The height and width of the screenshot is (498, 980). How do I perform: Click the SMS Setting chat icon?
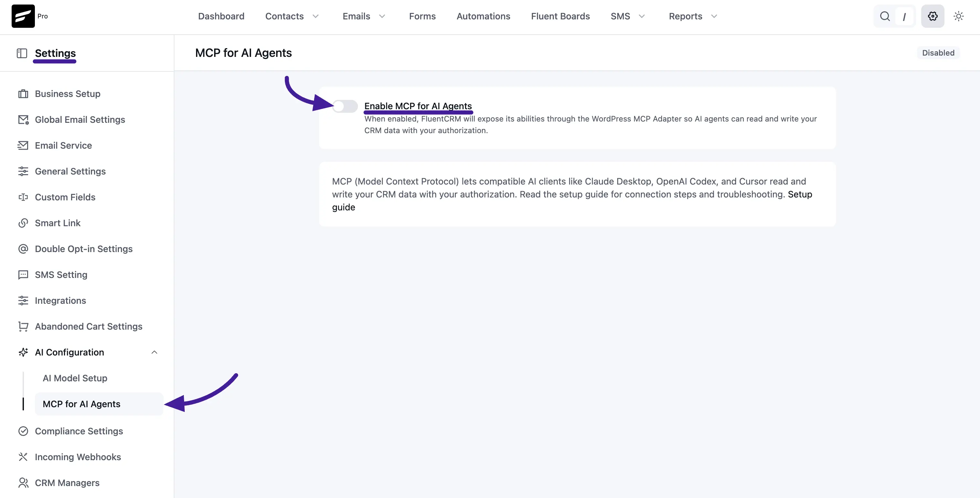pyautogui.click(x=23, y=274)
